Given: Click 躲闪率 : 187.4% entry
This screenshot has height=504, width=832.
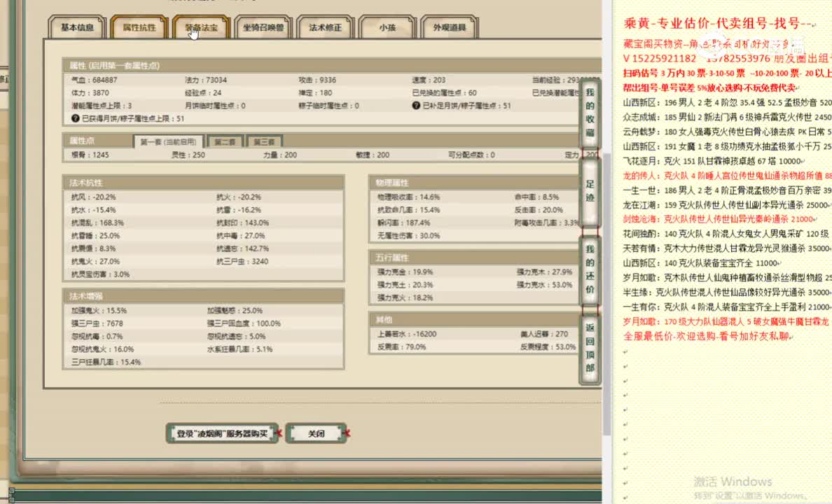Looking at the screenshot, I should pyautogui.click(x=404, y=223).
